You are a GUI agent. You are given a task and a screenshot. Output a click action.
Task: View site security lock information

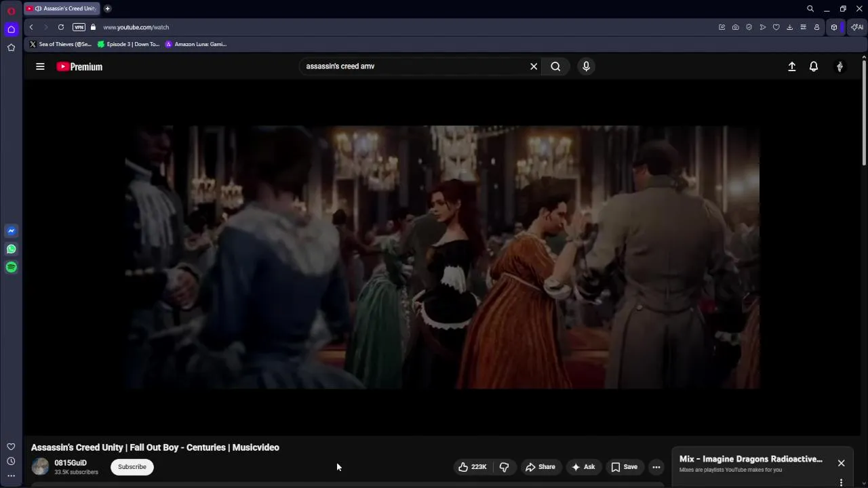94,27
